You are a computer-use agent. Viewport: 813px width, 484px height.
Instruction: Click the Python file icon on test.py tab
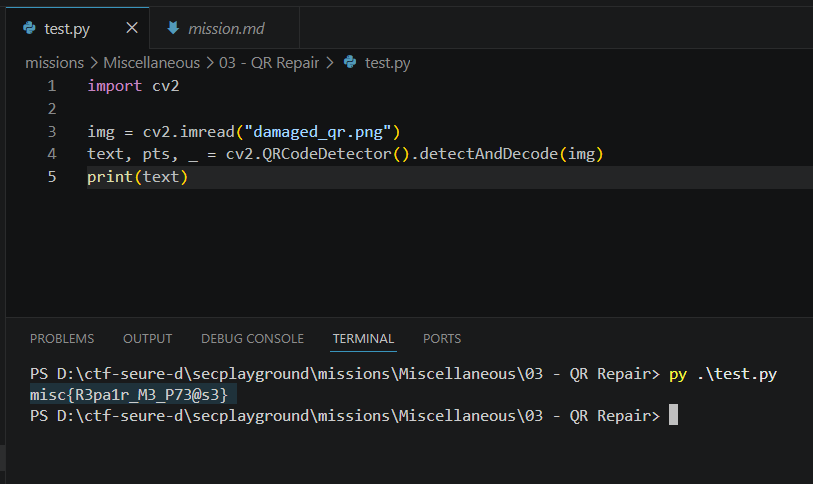pyautogui.click(x=30, y=28)
